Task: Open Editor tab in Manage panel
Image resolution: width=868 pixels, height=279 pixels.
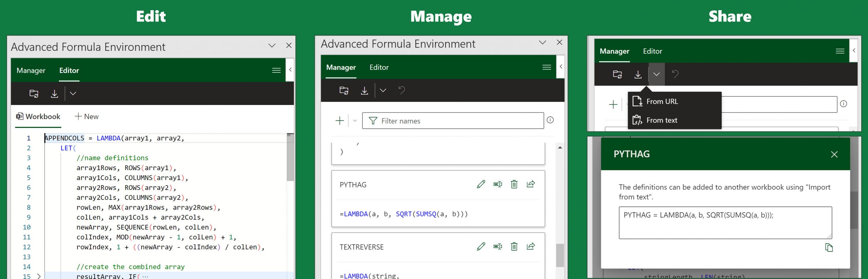Action: [379, 67]
